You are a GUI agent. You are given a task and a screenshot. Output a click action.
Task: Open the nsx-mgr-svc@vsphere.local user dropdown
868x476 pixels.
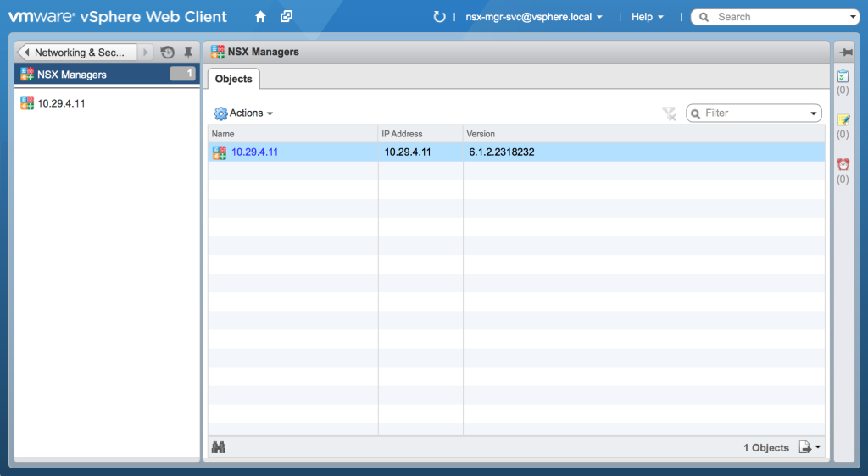[x=534, y=17]
